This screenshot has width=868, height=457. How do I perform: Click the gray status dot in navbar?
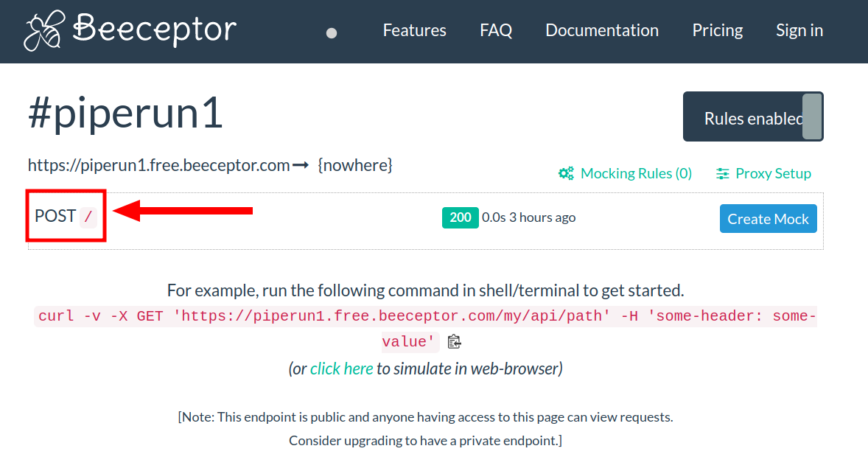click(332, 32)
